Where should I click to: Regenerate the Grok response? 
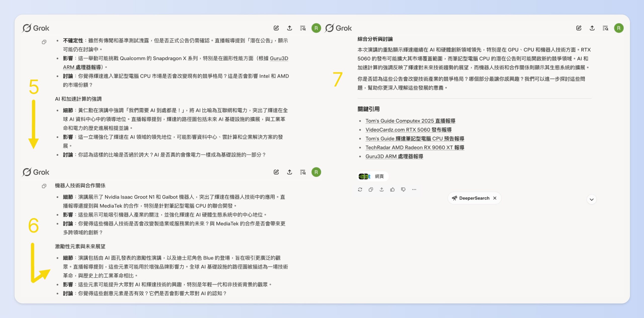pos(360,190)
